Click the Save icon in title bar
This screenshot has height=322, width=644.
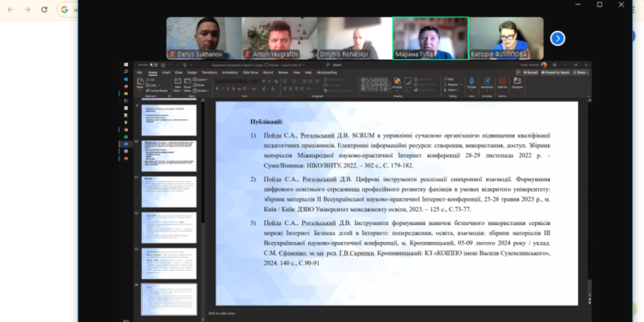(x=163, y=65)
